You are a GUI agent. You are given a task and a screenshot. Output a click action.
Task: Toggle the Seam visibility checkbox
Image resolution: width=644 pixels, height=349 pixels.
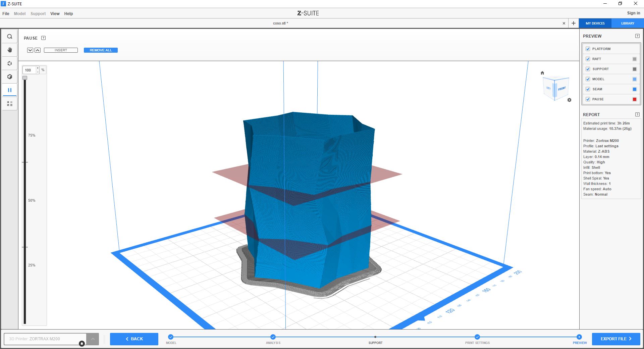coord(588,89)
